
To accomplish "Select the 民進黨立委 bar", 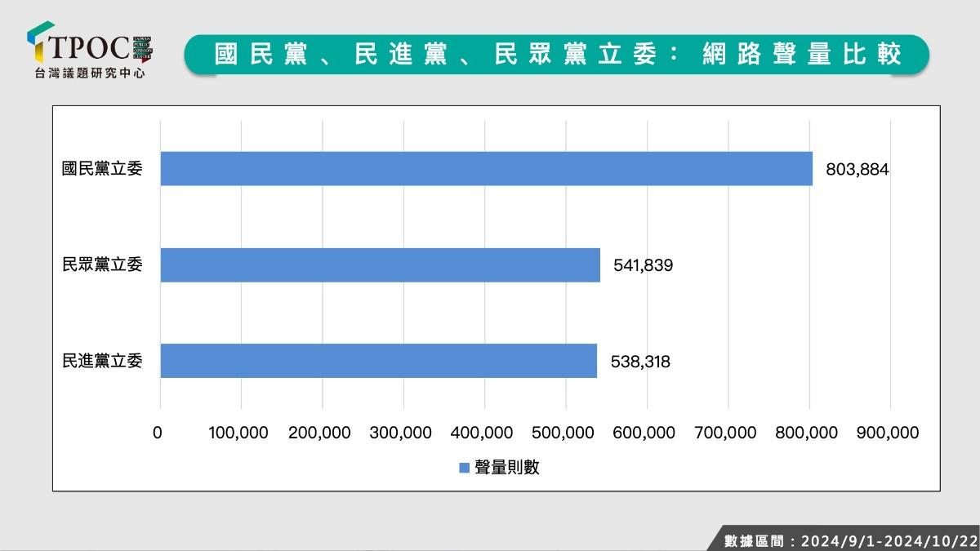I will (x=380, y=359).
